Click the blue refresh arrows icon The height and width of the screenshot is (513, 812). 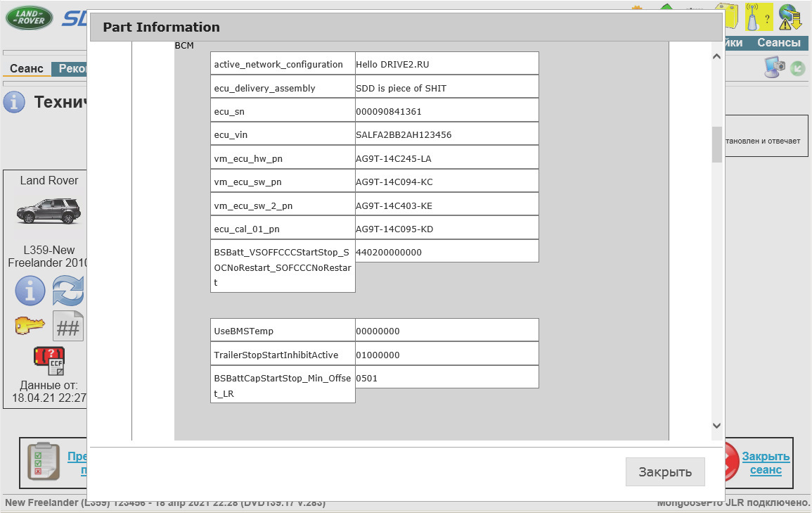67,291
